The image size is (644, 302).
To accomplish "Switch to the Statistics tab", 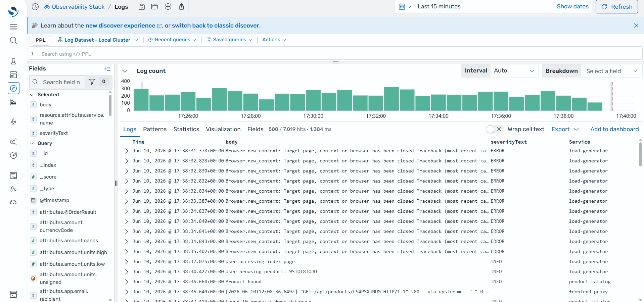I will coord(186,129).
